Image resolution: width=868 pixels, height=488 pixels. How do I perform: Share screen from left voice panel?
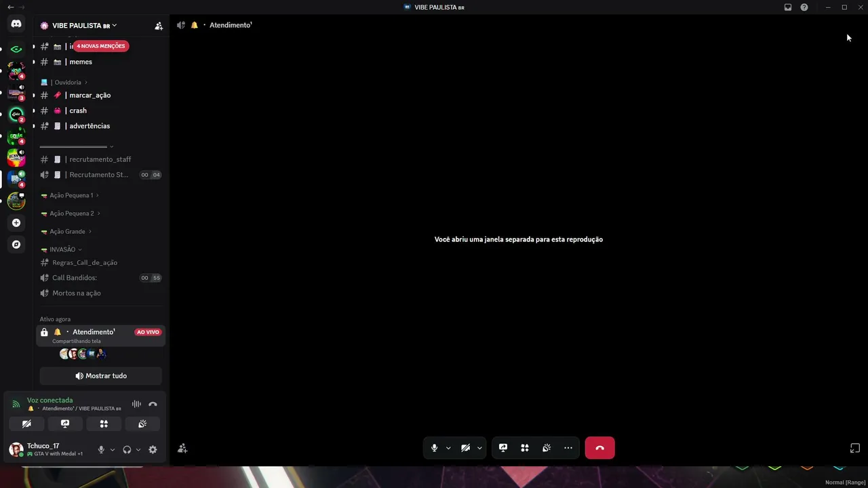tap(65, 424)
